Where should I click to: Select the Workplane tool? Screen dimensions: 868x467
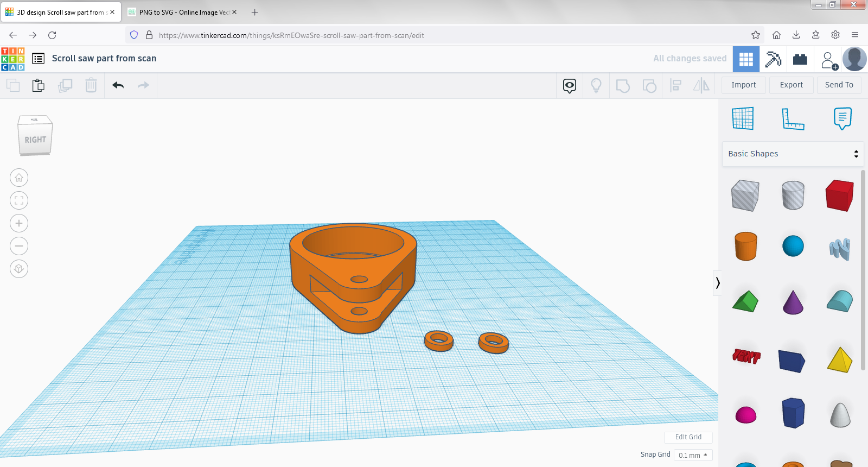tap(743, 118)
